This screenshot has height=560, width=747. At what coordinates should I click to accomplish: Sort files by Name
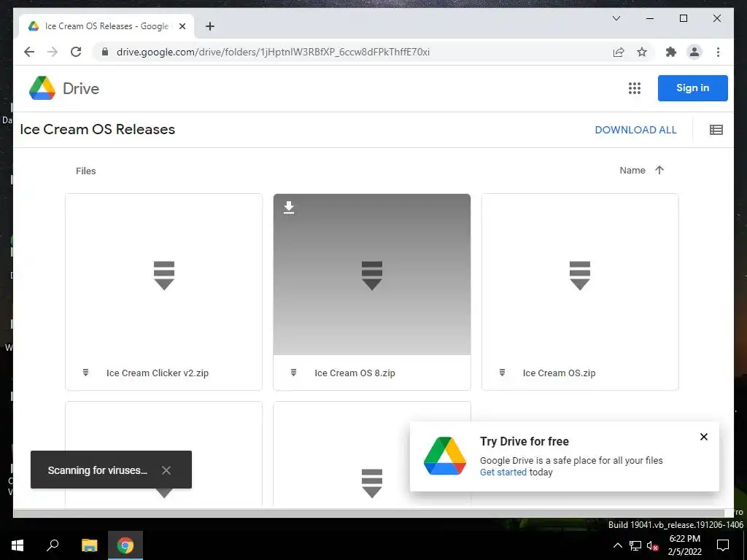click(632, 170)
